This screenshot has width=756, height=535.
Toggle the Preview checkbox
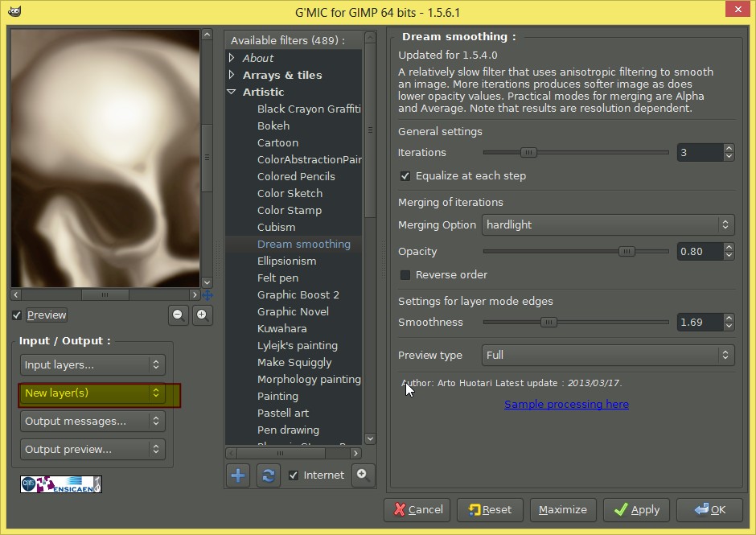(x=17, y=315)
